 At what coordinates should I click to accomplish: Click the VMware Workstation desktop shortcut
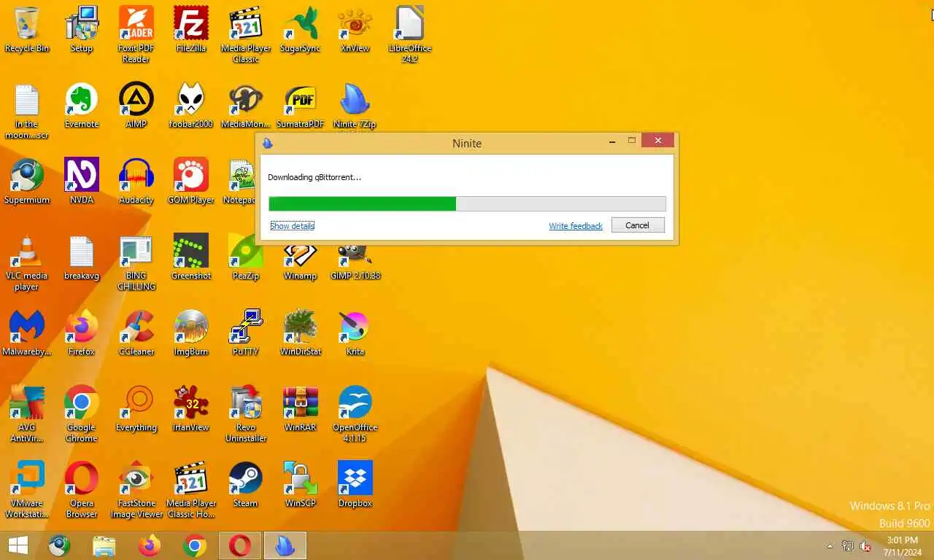(x=27, y=490)
